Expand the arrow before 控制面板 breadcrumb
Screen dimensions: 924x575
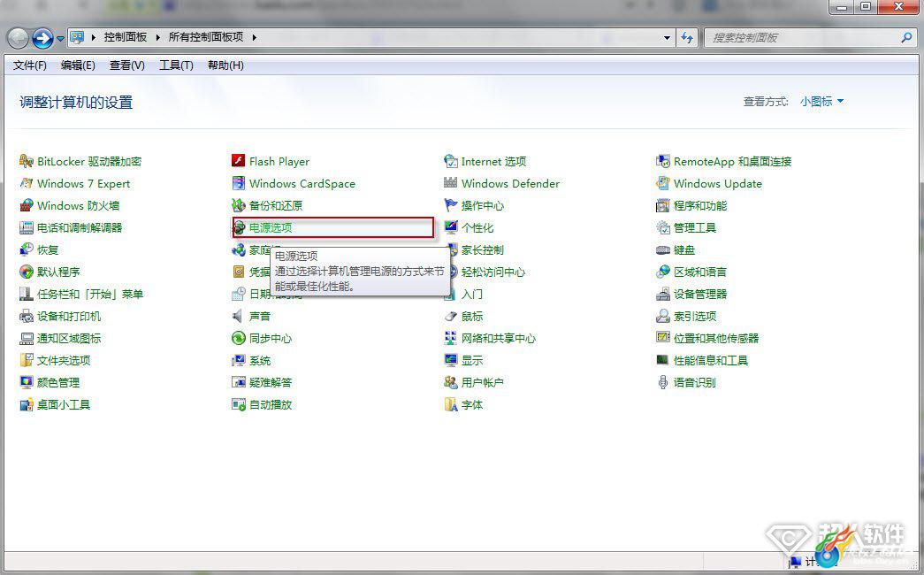click(x=94, y=37)
